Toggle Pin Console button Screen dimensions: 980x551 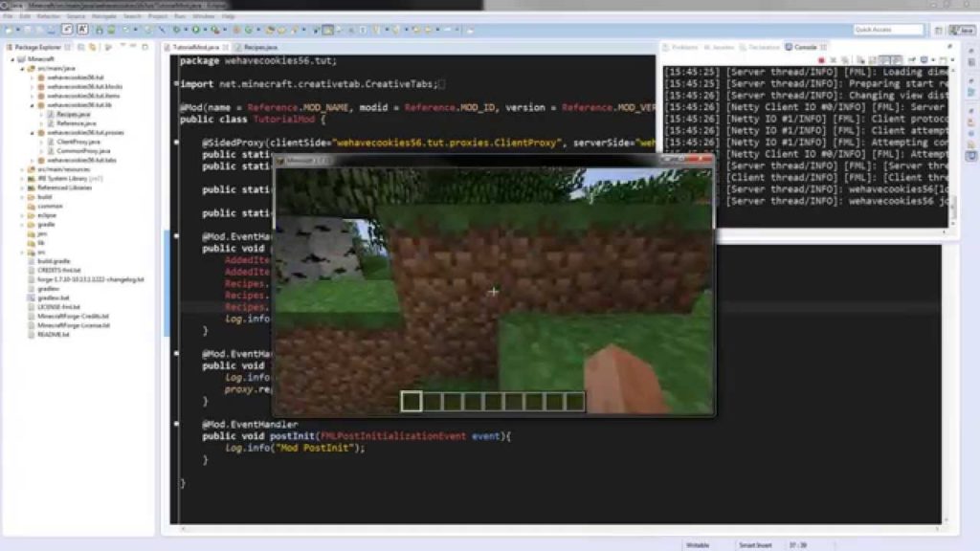point(911,60)
